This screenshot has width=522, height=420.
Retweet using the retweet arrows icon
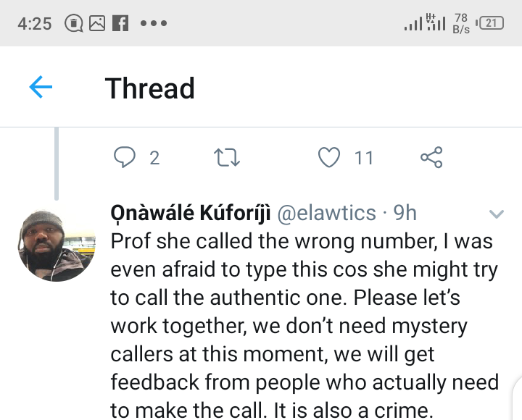coord(227,157)
